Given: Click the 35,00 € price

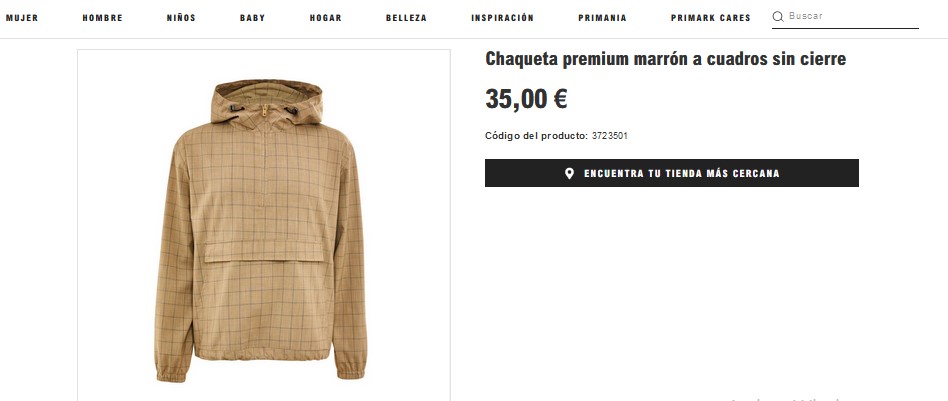Looking at the screenshot, I should coord(526,99).
